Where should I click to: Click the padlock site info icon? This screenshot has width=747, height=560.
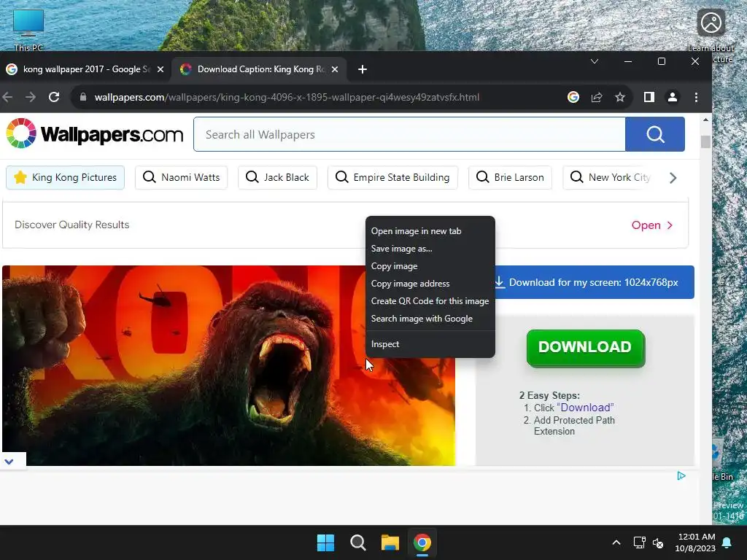click(83, 97)
